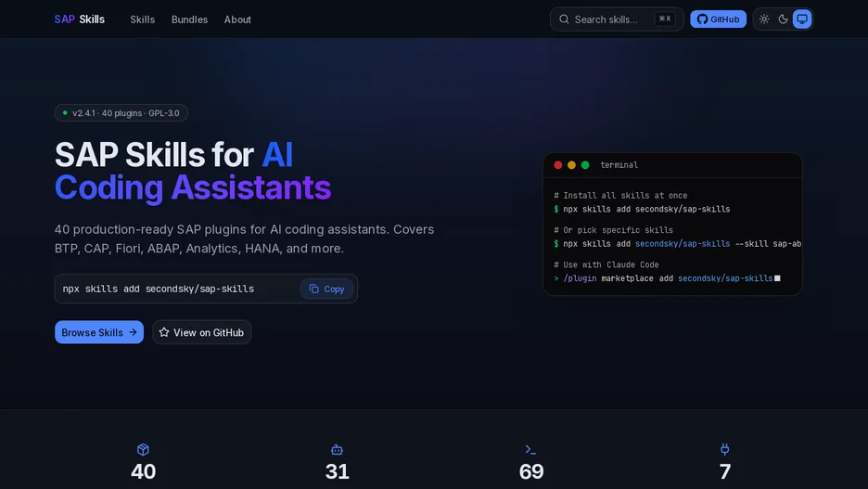Screen dimensions: 868x489
Task: Open the Bundles nav item
Action: point(189,19)
